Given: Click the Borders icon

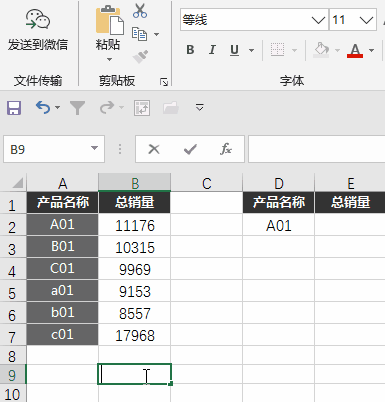Looking at the screenshot, I should [277, 50].
